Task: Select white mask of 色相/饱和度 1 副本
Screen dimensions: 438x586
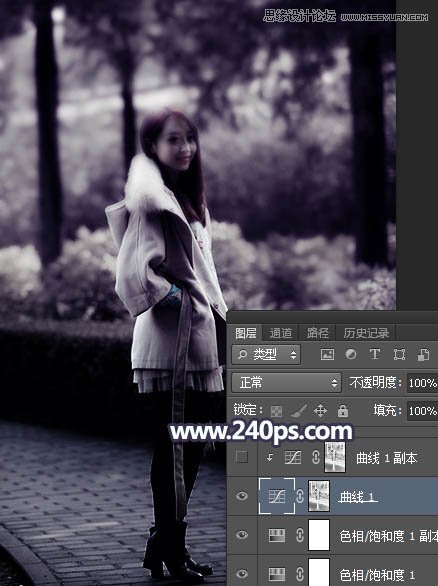Action: pyautogui.click(x=319, y=535)
